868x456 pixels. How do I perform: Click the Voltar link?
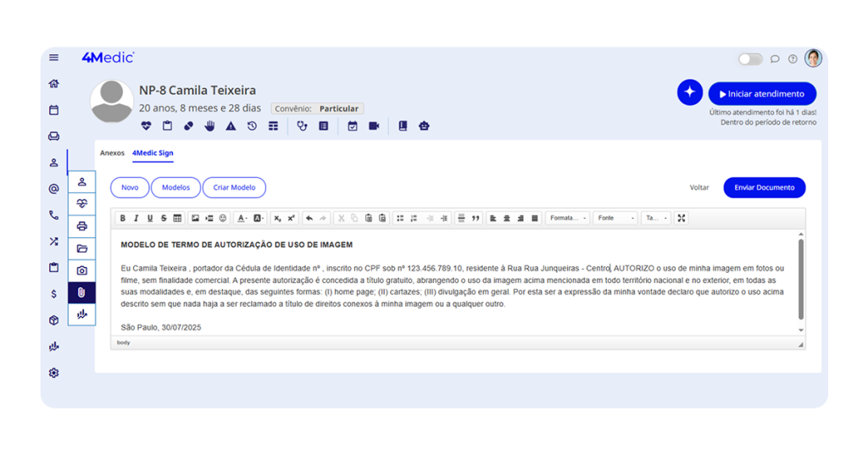click(699, 187)
